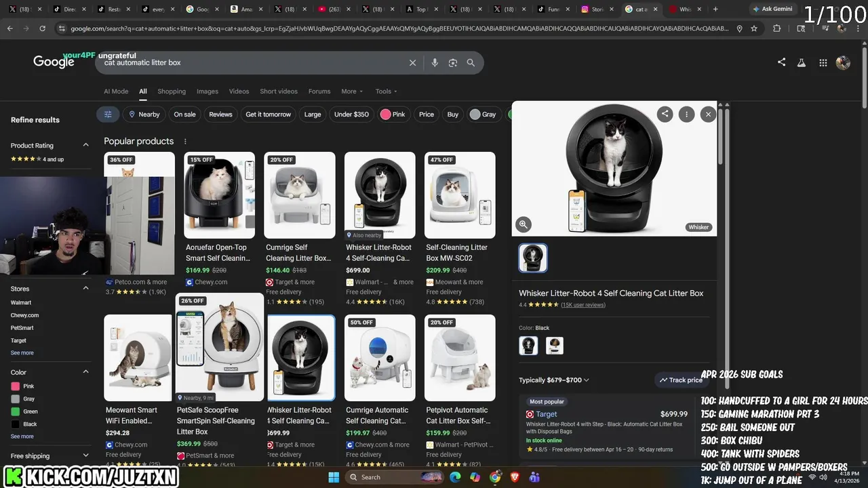
Task: Switch to Forums tab
Action: tap(319, 91)
